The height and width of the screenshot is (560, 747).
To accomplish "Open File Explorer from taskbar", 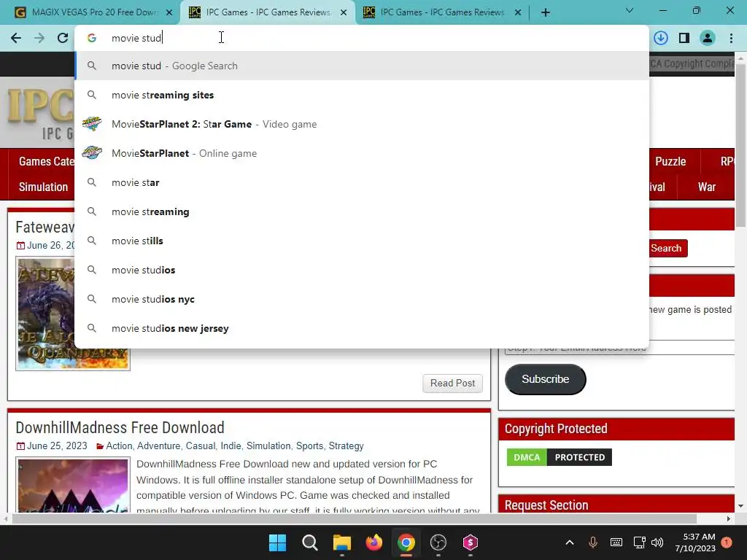I will tap(342, 542).
